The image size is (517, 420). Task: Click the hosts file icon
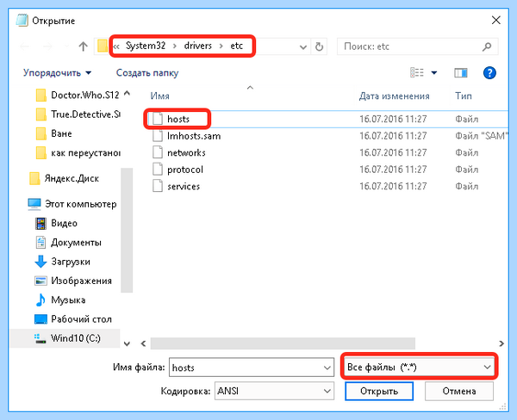pyautogui.click(x=158, y=119)
